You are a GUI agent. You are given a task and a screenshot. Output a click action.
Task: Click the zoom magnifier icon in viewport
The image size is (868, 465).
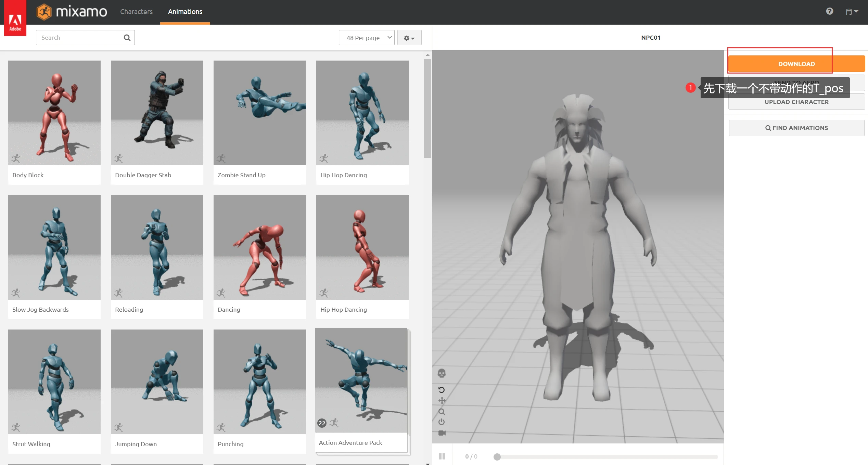pos(442,411)
